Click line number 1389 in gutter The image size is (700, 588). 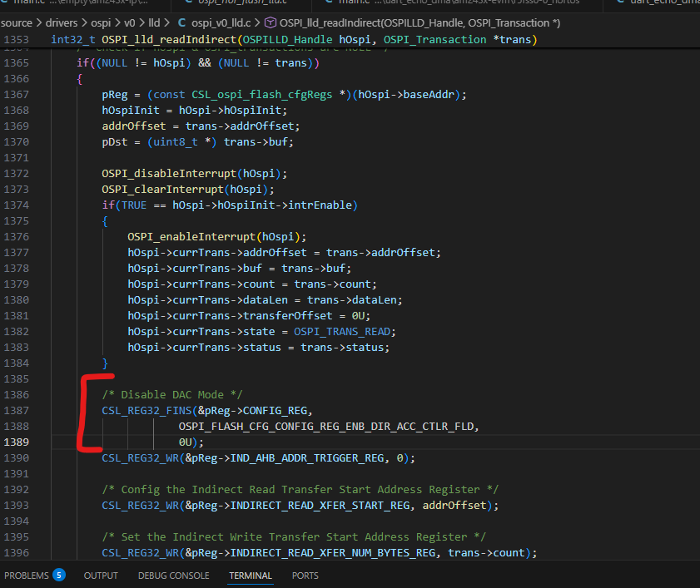coord(17,442)
